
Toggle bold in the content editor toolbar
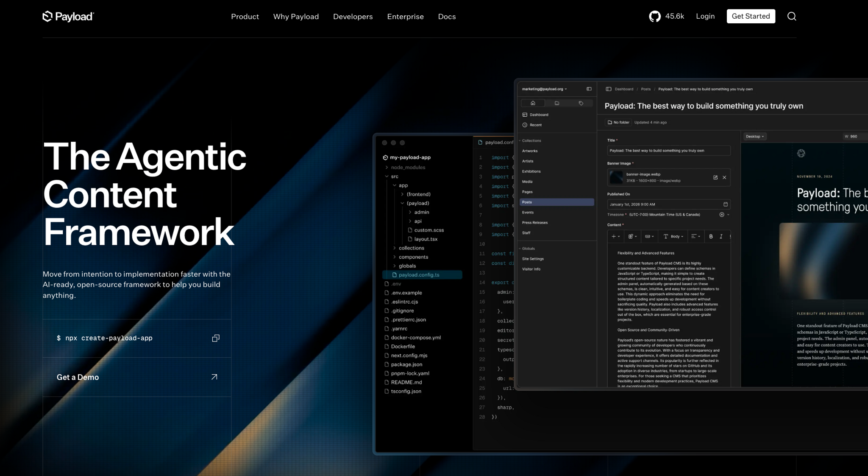click(711, 237)
